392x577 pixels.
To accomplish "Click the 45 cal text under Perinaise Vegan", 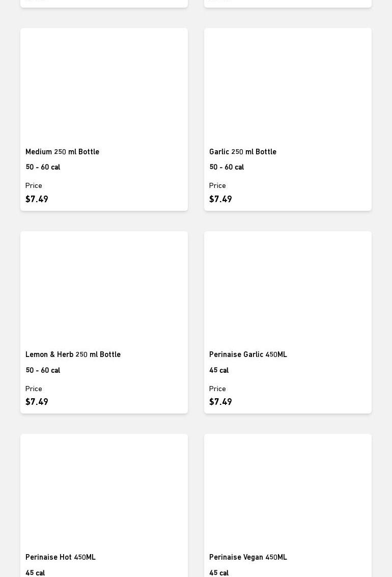I will click(219, 573).
